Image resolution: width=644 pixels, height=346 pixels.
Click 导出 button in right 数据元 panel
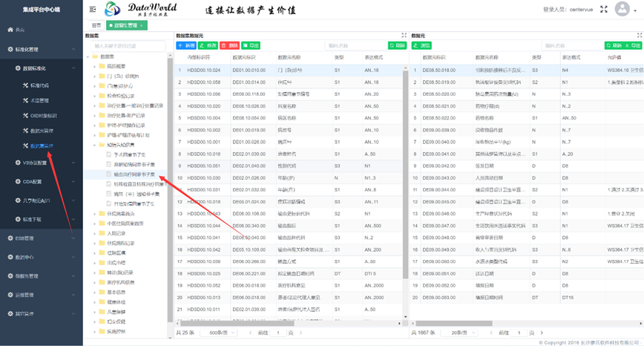[633, 45]
